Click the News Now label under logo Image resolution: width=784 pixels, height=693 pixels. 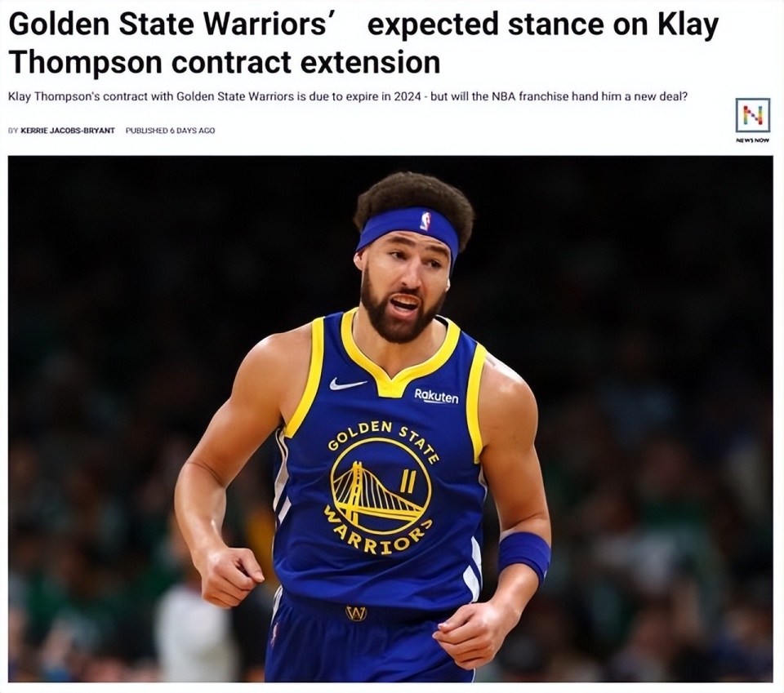(x=752, y=140)
